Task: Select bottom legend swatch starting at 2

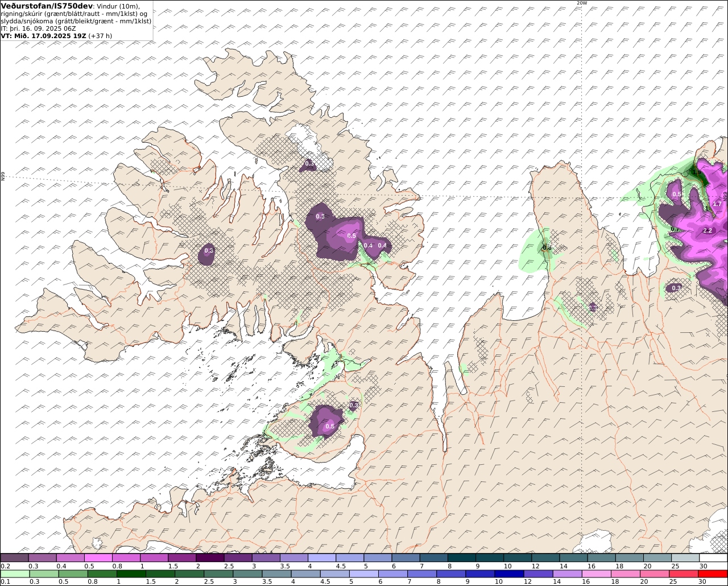Action: [189, 573]
